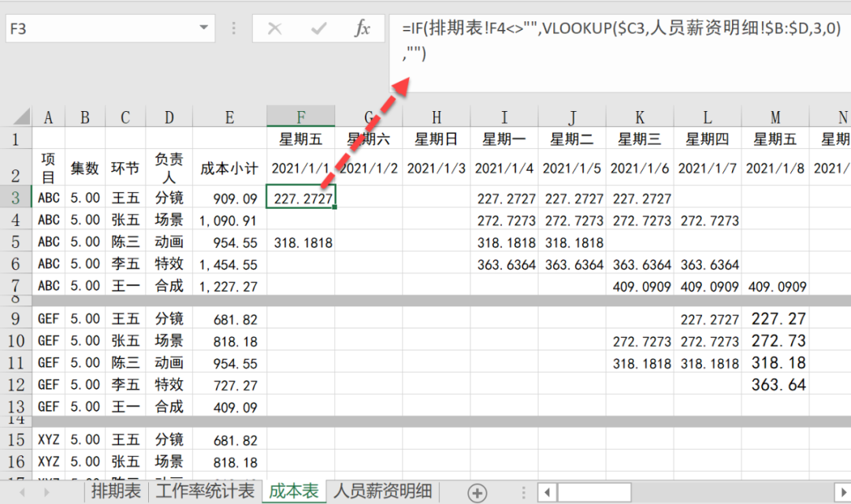This screenshot has height=504, width=851.
Task: Click horizontal scrollbar right arrow
Action: (x=843, y=493)
